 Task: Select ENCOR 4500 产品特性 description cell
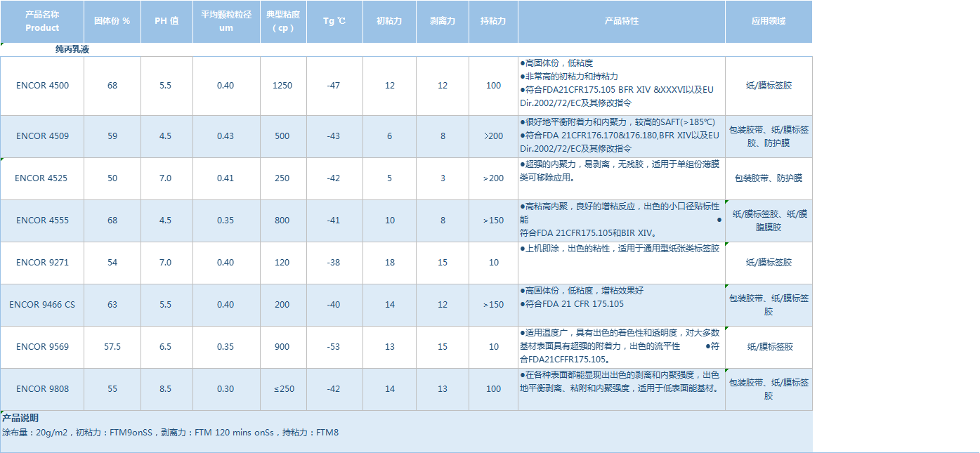[x=622, y=86]
